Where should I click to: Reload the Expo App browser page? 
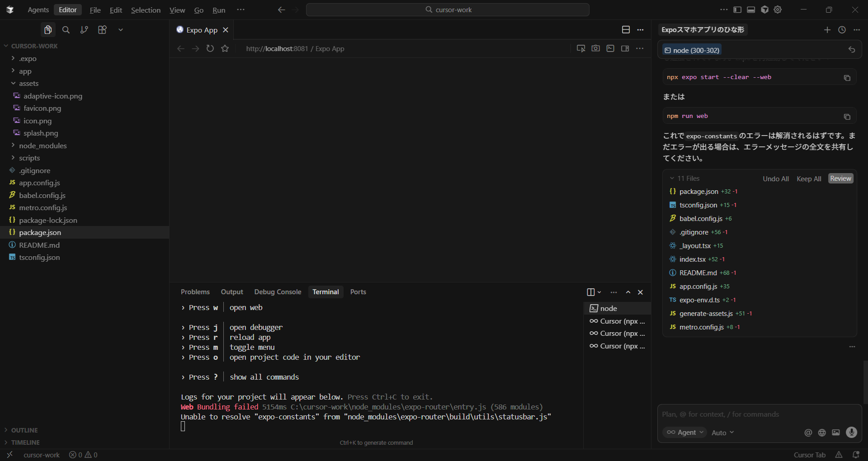(x=210, y=48)
